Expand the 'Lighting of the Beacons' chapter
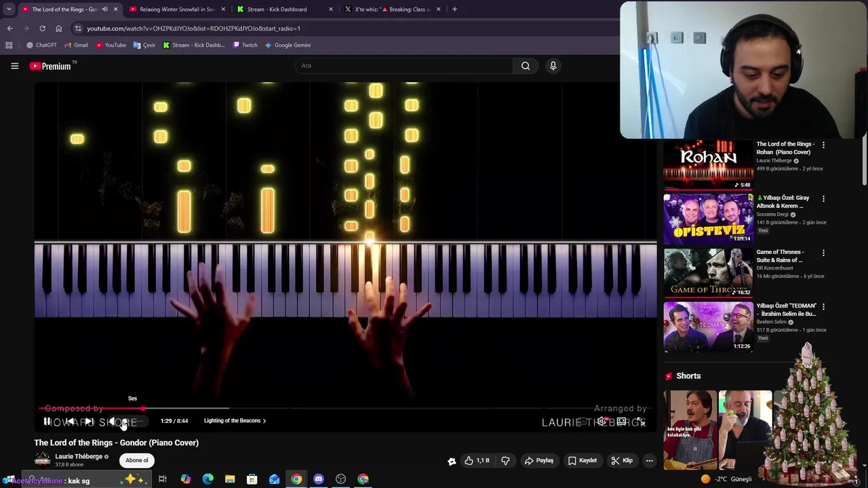Screen dimensions: 868x488 coord(235,421)
